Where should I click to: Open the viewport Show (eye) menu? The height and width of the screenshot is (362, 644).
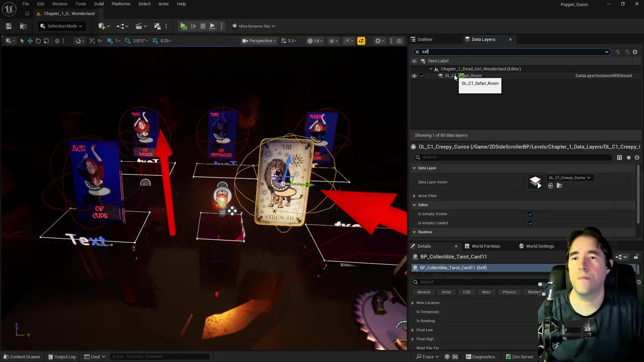[333, 41]
